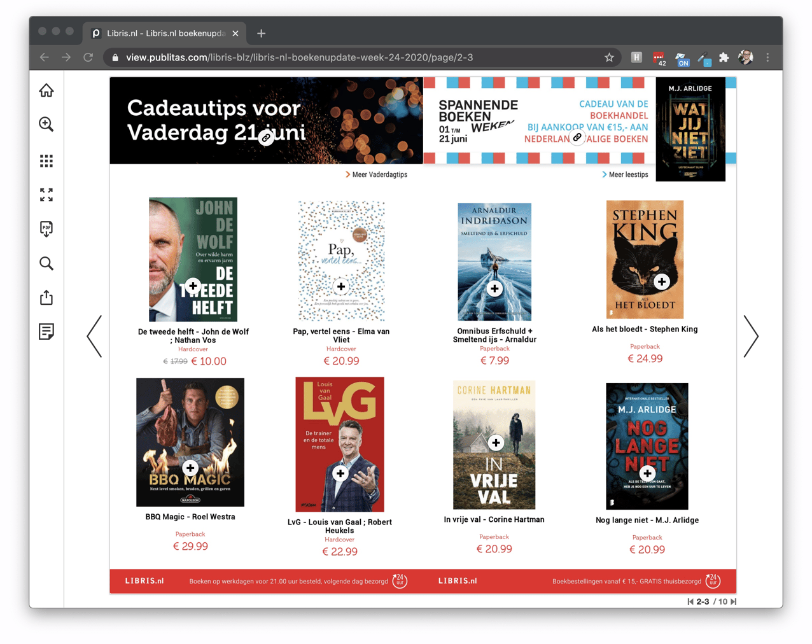
Task: Close the Libris.nl browser tab
Action: [x=235, y=33]
